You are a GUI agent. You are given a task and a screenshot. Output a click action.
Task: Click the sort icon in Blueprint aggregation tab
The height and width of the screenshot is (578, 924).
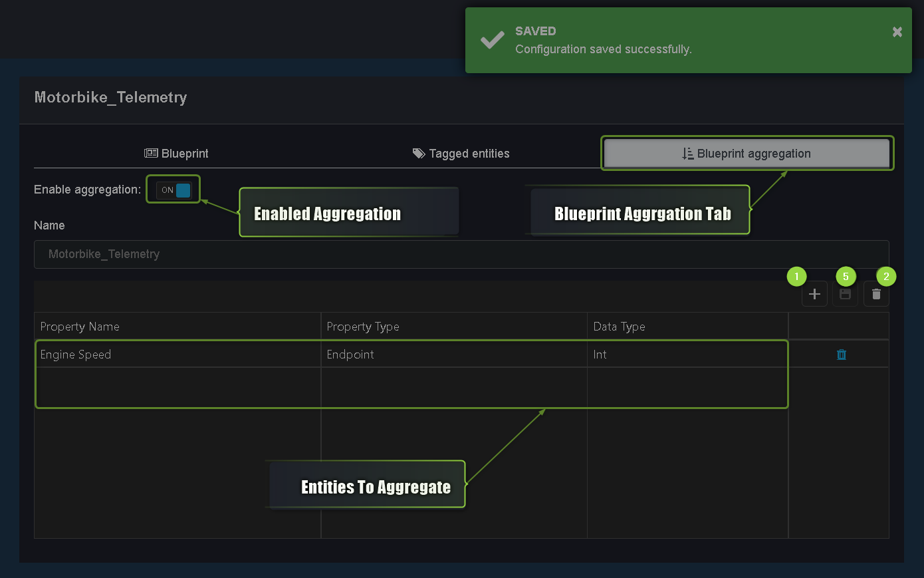[688, 152]
